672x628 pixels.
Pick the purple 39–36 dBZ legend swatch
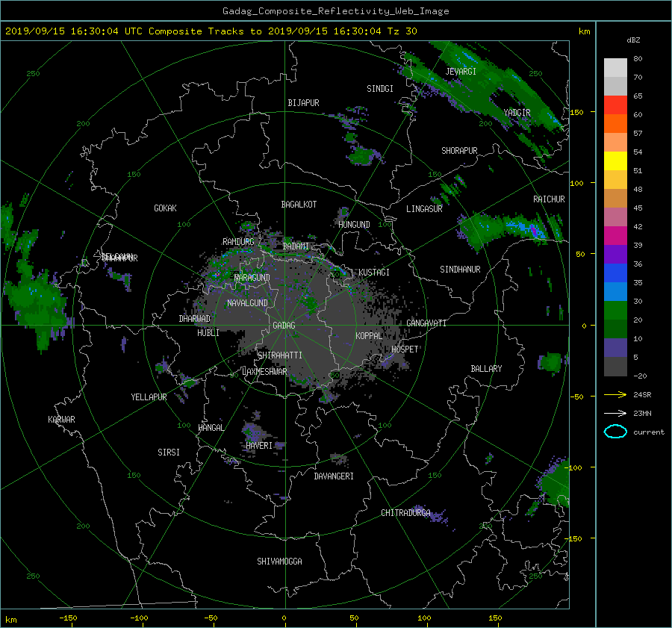615,255
